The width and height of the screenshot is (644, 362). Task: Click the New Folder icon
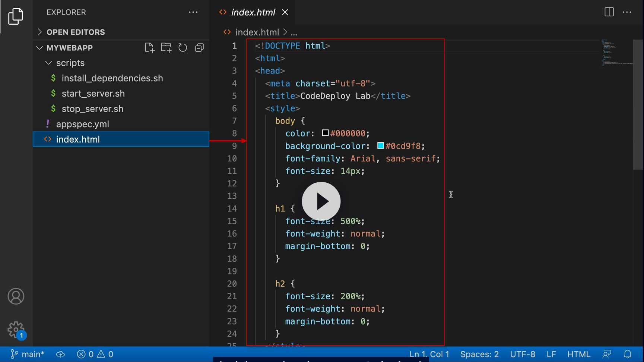(166, 48)
